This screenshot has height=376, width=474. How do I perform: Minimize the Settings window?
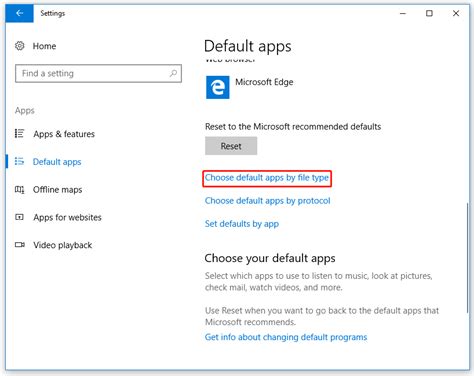point(403,13)
